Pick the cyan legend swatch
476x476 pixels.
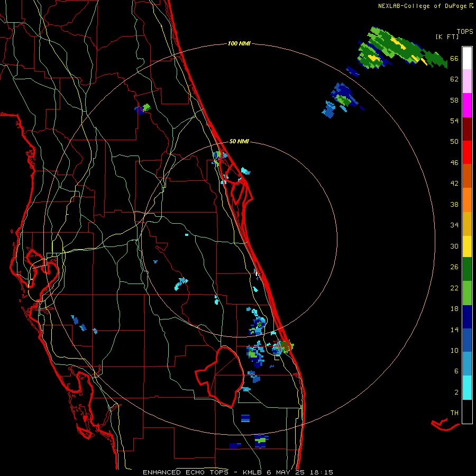coord(467,388)
